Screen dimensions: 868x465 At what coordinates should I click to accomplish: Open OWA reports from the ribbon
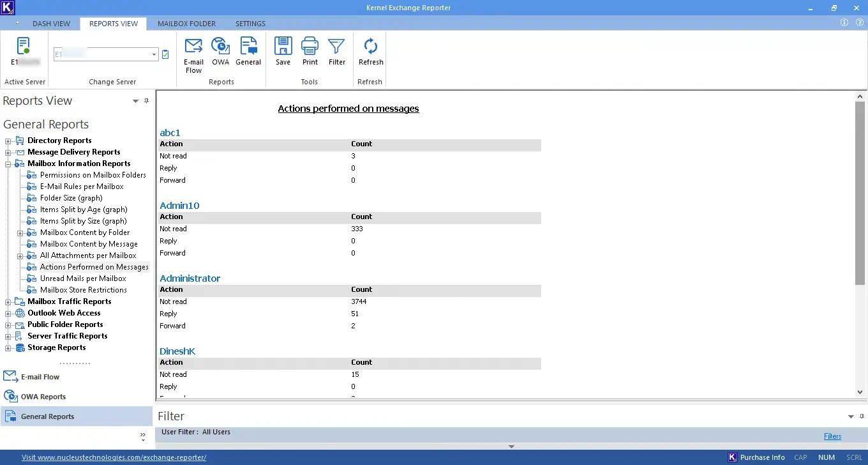point(220,51)
